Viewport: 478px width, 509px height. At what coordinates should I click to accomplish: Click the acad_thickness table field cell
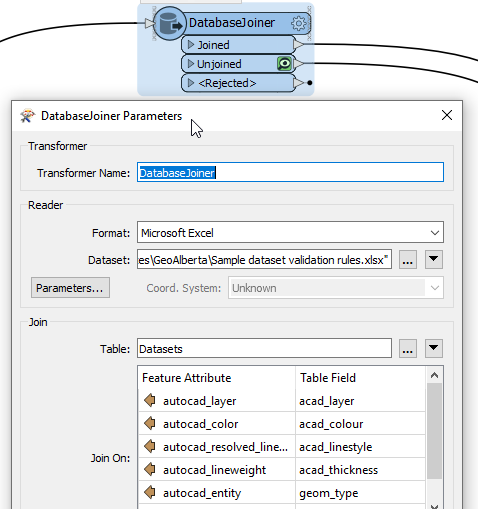tap(361, 470)
